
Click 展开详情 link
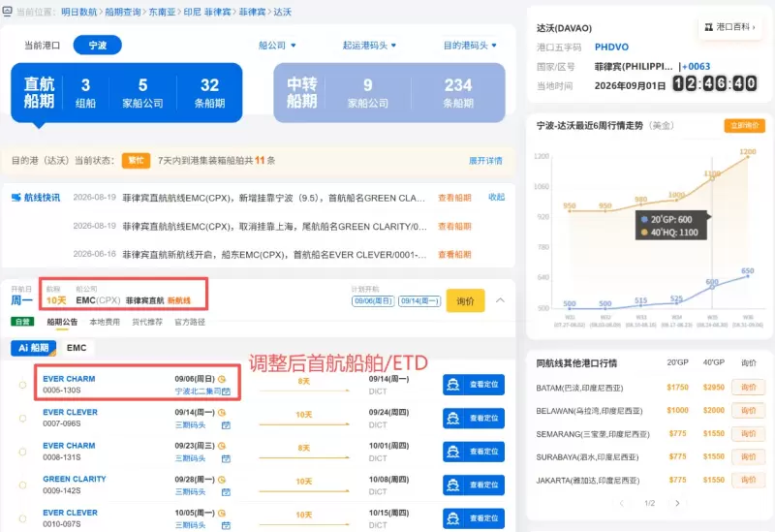click(485, 161)
